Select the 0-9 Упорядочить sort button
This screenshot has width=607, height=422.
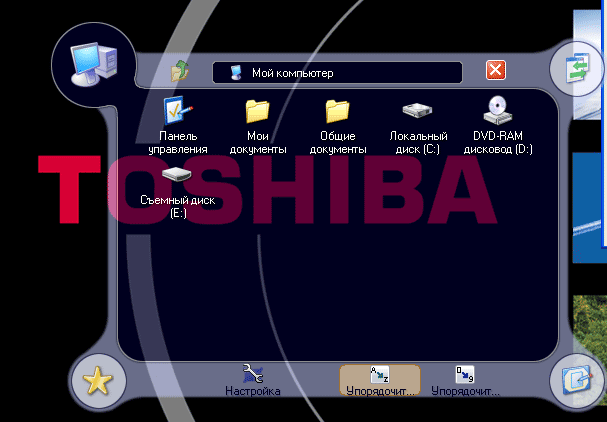click(465, 381)
